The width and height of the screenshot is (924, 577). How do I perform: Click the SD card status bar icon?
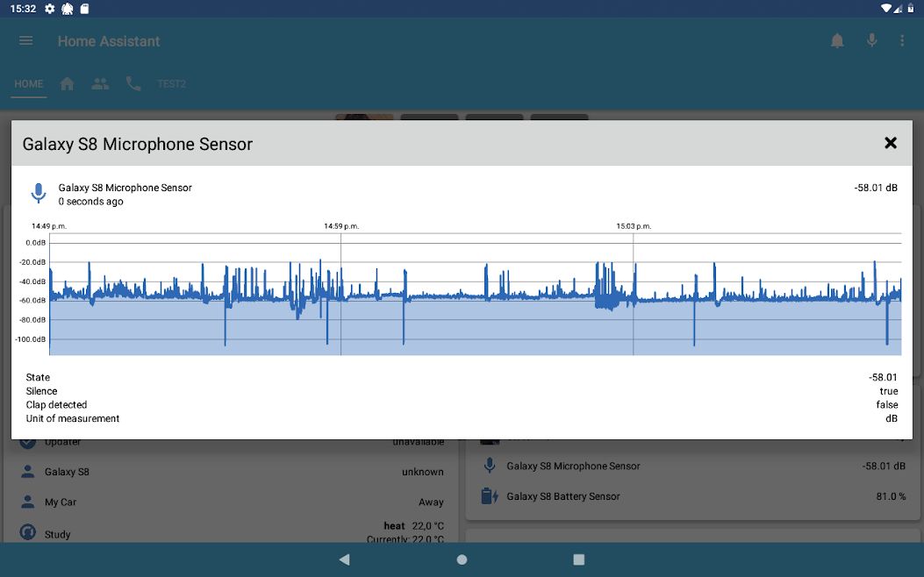click(x=84, y=8)
